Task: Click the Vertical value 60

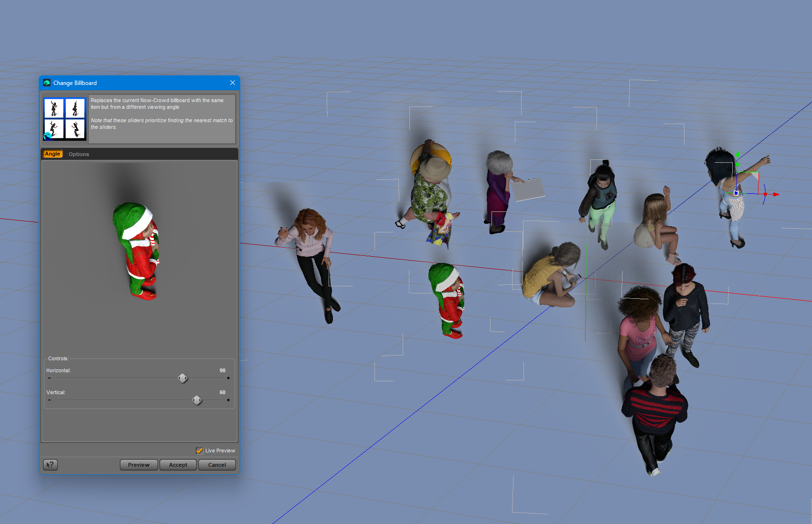Action: (x=223, y=392)
